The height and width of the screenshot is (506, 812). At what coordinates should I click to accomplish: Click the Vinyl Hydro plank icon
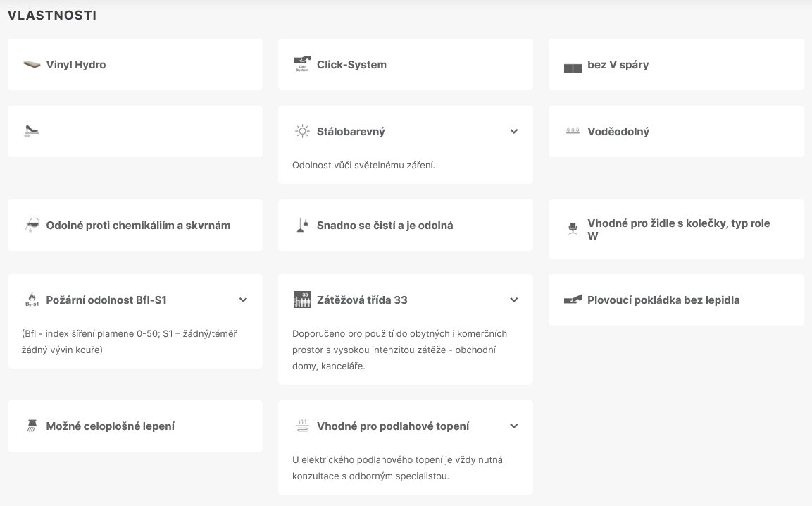[x=31, y=65]
